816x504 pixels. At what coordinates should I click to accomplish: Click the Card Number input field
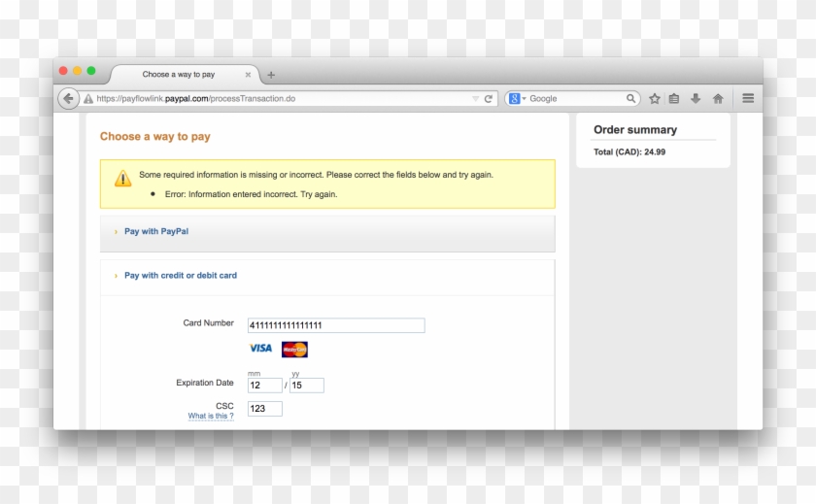click(x=336, y=325)
